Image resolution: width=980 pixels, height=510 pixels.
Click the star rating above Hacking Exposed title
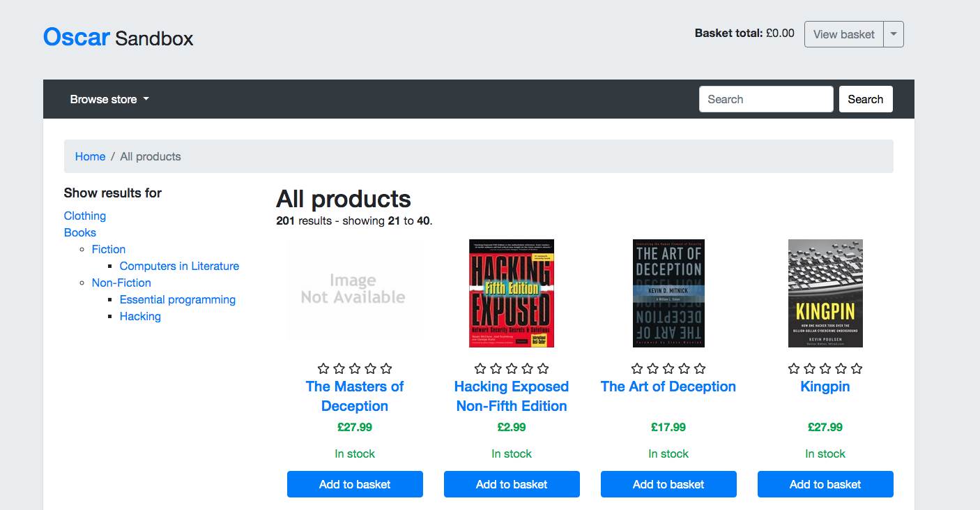(512, 368)
